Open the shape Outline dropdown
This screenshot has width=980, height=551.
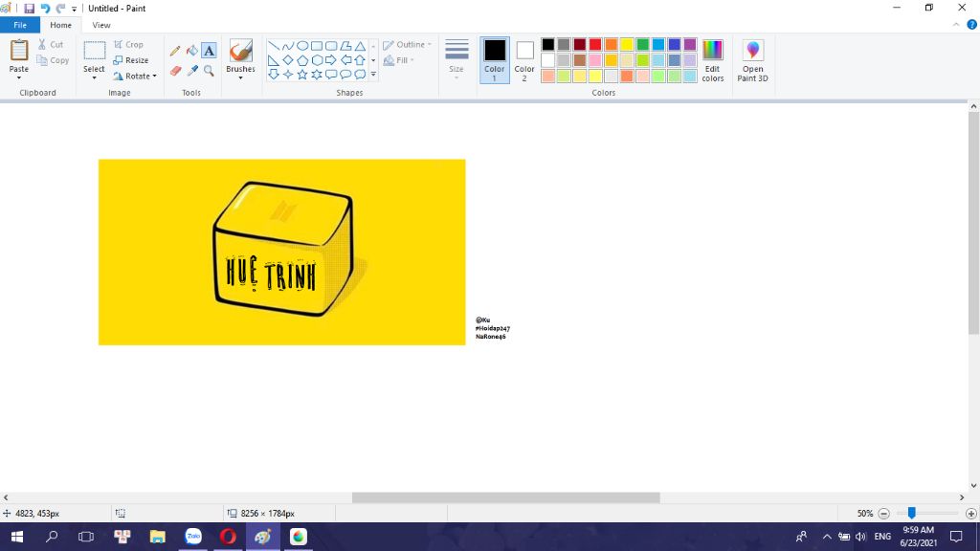click(407, 44)
